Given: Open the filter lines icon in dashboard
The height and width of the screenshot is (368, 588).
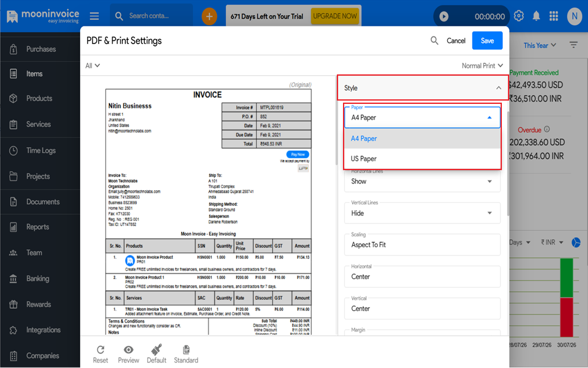Looking at the screenshot, I should point(574,45).
